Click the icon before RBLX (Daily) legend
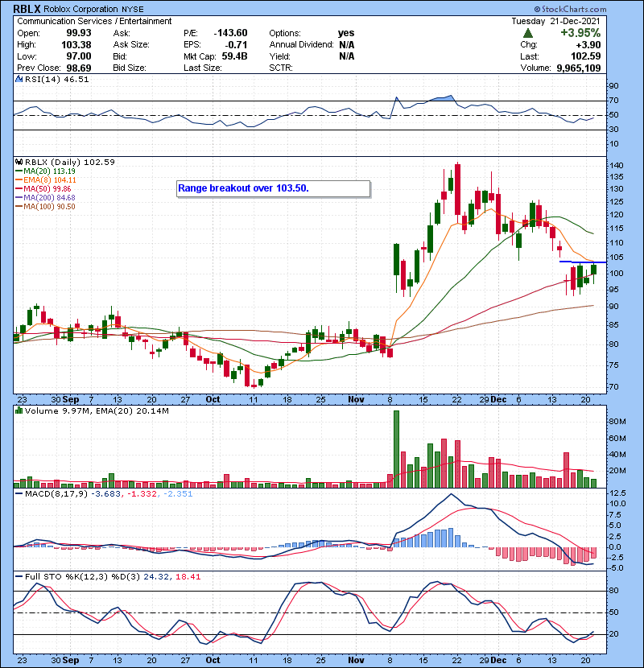 [x=18, y=162]
